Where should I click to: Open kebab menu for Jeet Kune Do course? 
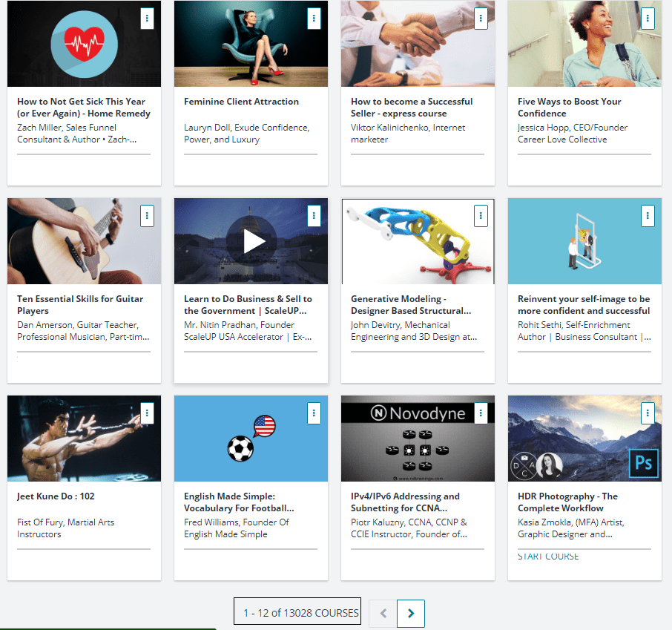tap(147, 413)
